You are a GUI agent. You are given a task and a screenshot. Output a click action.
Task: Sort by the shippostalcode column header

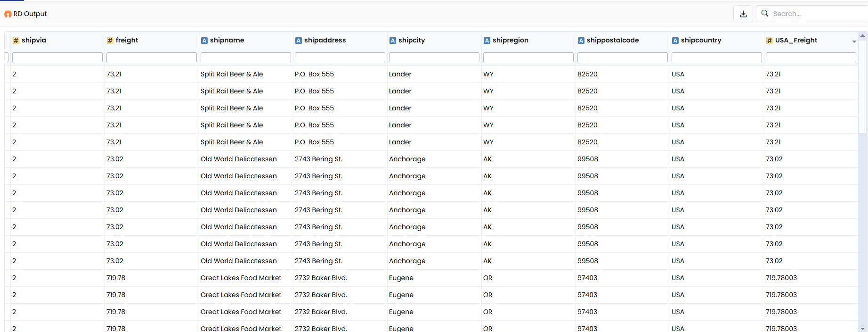pos(613,40)
